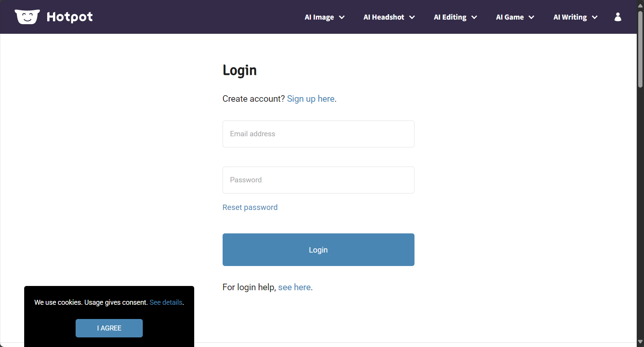This screenshot has height=347, width=644.
Task: Open the AI Headshot menu
Action: 384,17
